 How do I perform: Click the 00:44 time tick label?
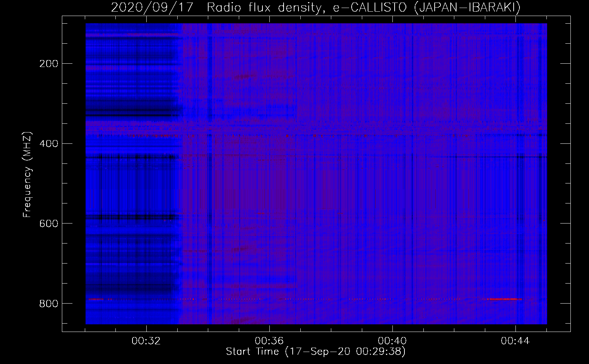coord(515,341)
